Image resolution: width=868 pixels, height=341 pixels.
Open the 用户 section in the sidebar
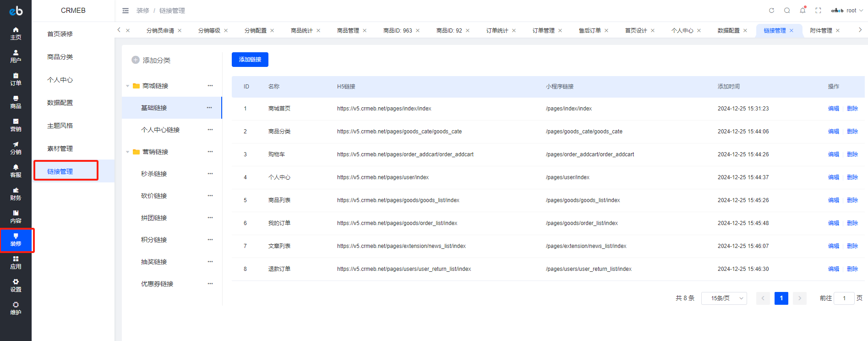[16, 56]
